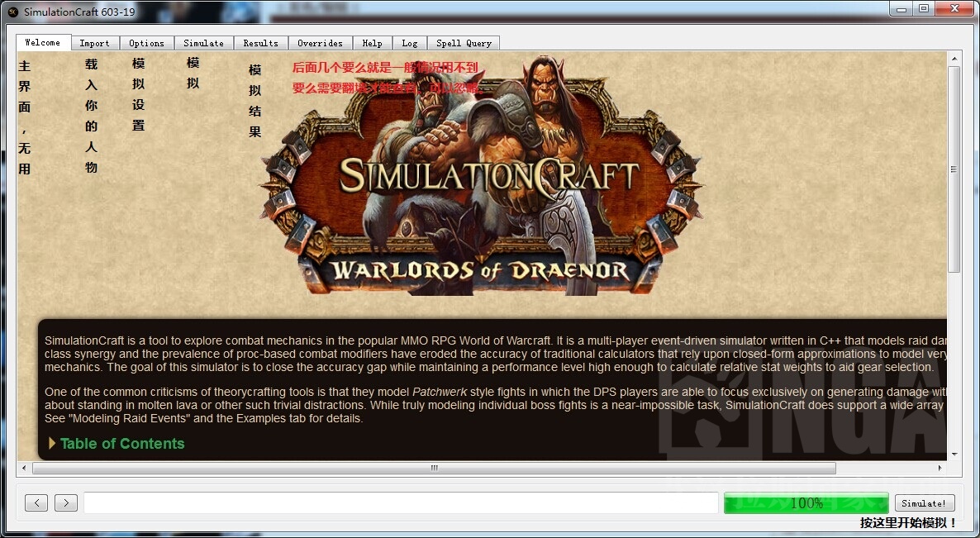Screen dimensions: 980x538
Task: Switch to the Import tab
Action: click(x=95, y=42)
